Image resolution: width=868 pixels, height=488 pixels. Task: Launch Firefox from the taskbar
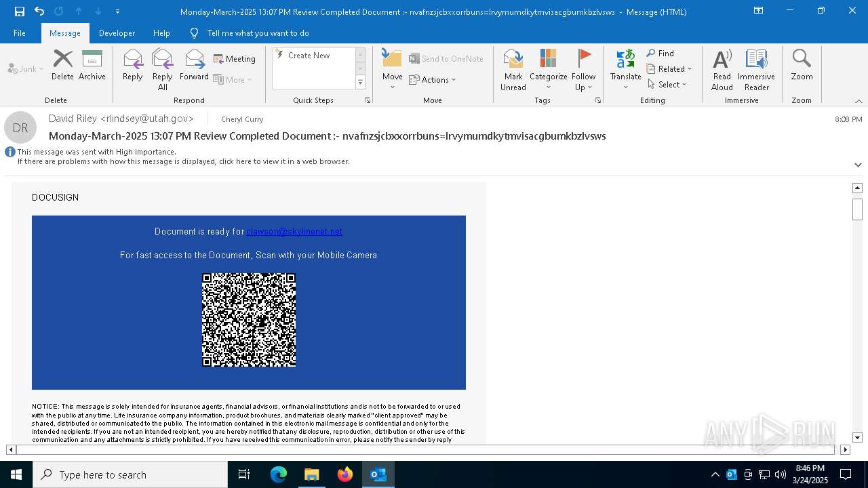click(345, 474)
